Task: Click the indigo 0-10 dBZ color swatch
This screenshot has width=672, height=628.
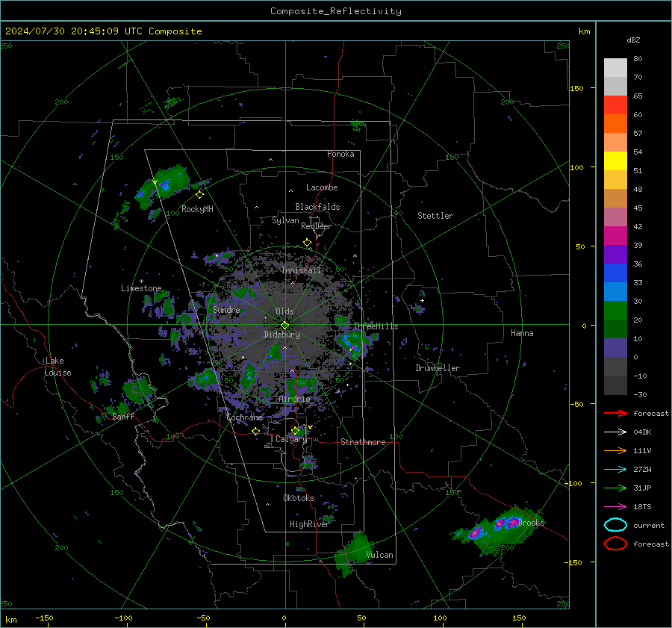Action: (x=615, y=348)
